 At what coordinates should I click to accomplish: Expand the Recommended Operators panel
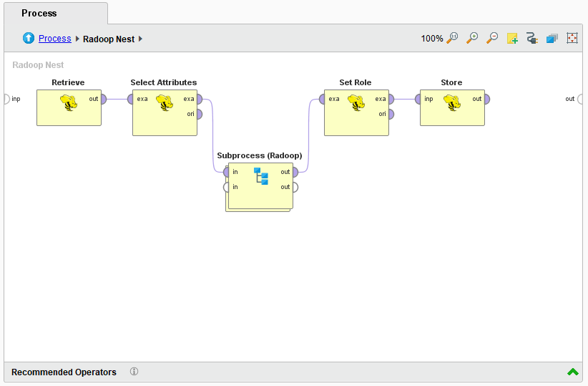click(572, 372)
